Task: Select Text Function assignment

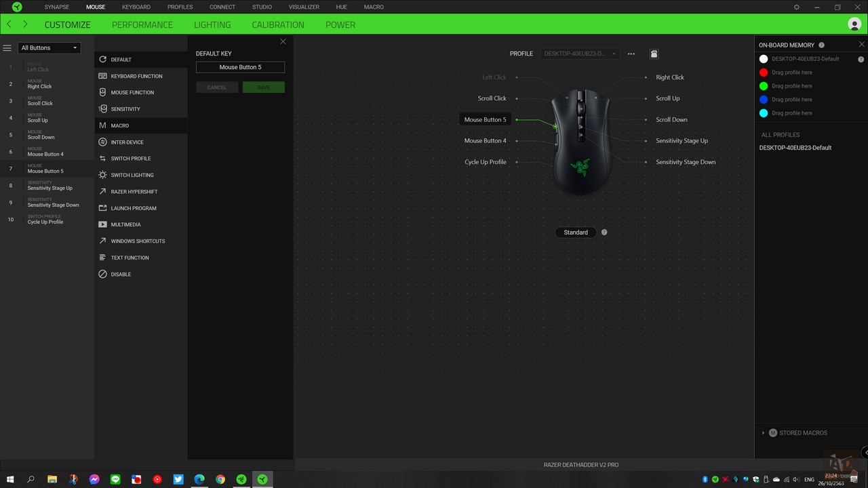Action: tap(141, 258)
